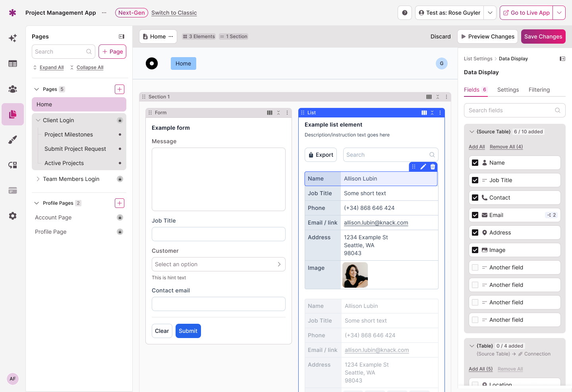Open the data tables icon in left sidebar
This screenshot has width=572, height=392.
[x=13, y=63]
